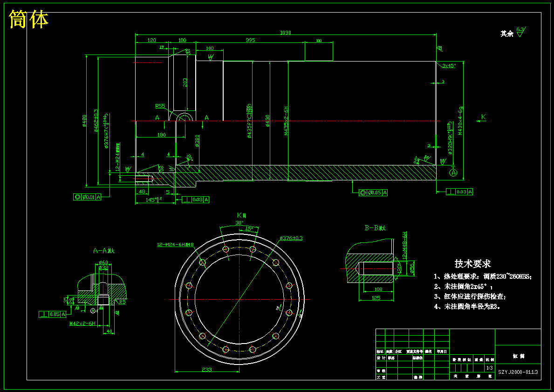The image size is (554, 392).
Task: Click the "145" toleranced dimension
Action: (154, 199)
